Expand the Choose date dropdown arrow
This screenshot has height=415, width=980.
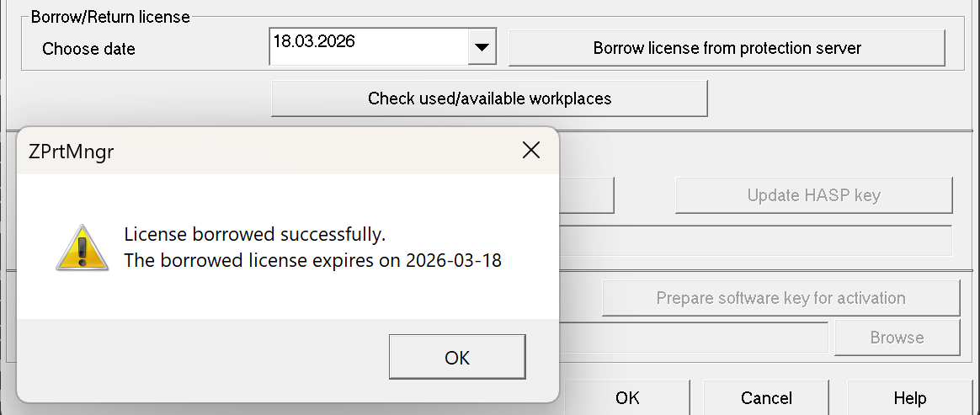(482, 48)
